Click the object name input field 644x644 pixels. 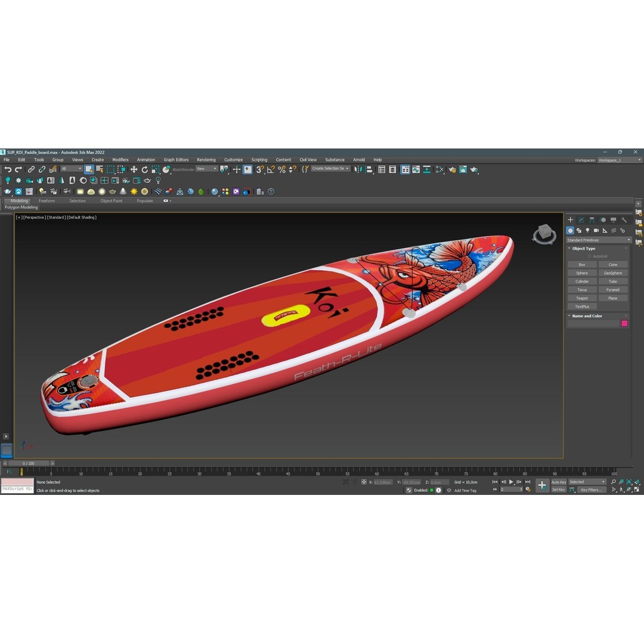coord(593,324)
